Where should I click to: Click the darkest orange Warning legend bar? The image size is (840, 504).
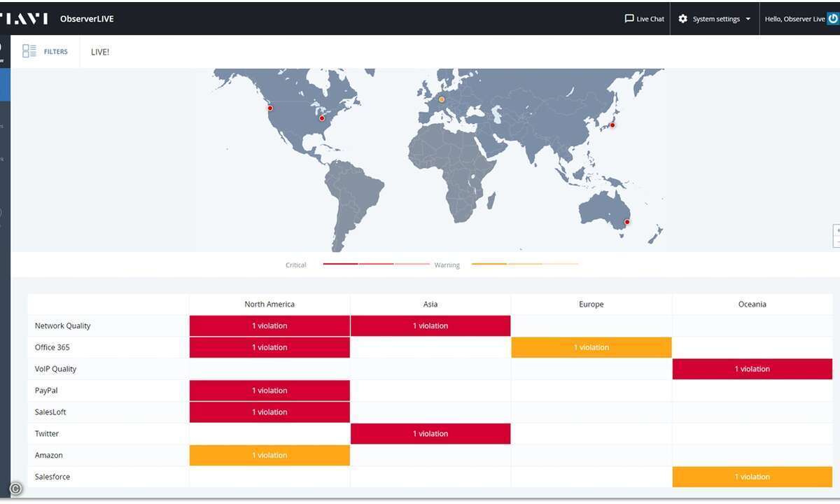[x=489, y=264]
